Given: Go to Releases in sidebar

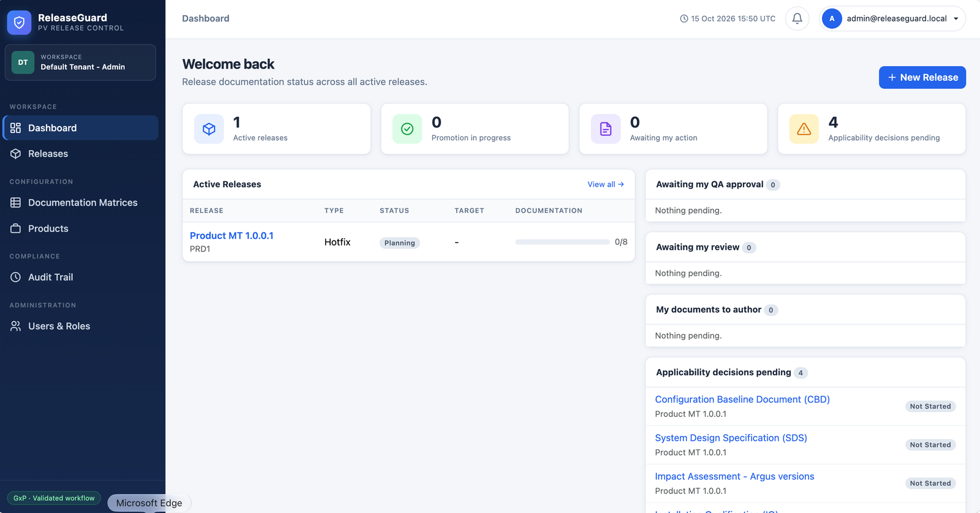Looking at the screenshot, I should (80, 154).
